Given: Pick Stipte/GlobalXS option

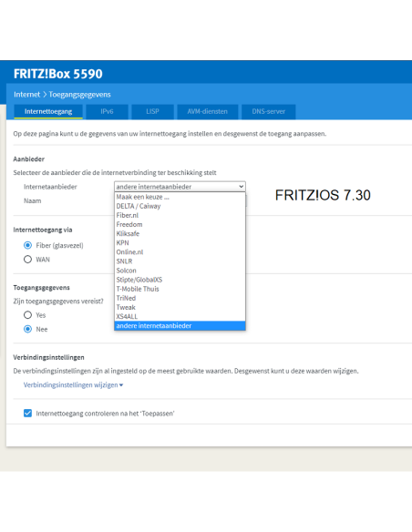Looking at the screenshot, I should click(180, 280).
